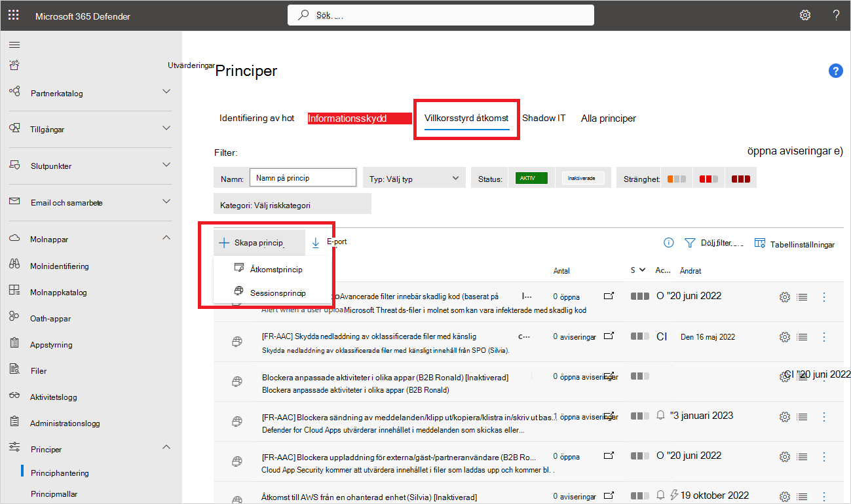The height and width of the screenshot is (504, 851).
Task: Open settings gear for the 16 maj 2022 row
Action: [784, 337]
